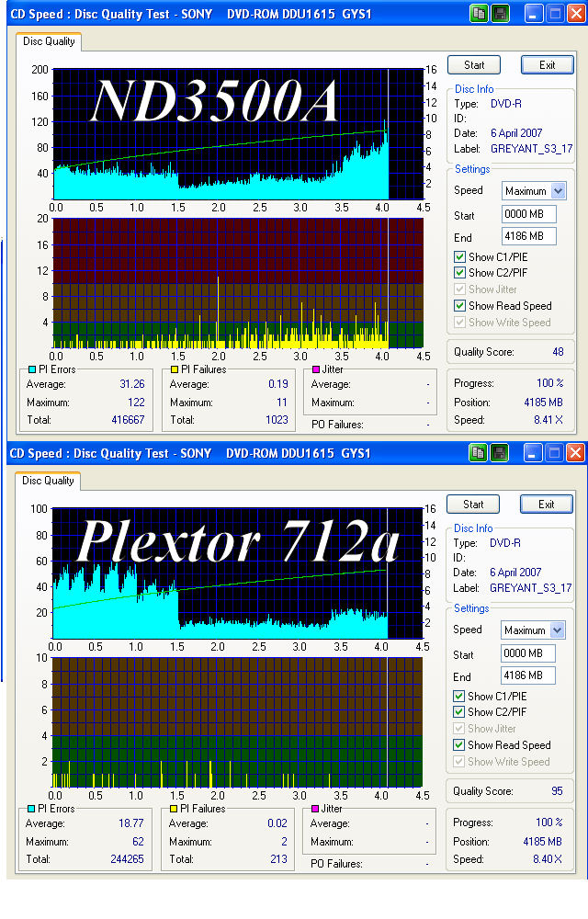Click Quality Score value 95

pyautogui.click(x=557, y=791)
